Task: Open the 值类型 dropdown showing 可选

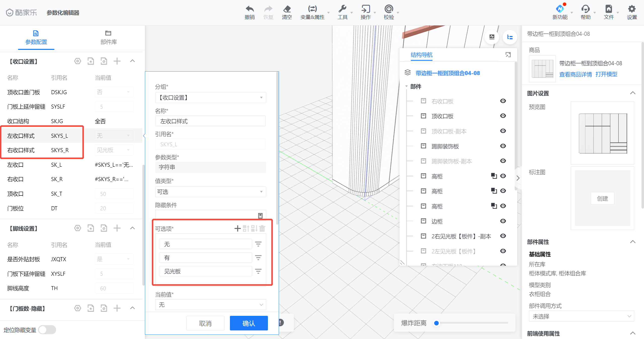Action: coord(210,192)
